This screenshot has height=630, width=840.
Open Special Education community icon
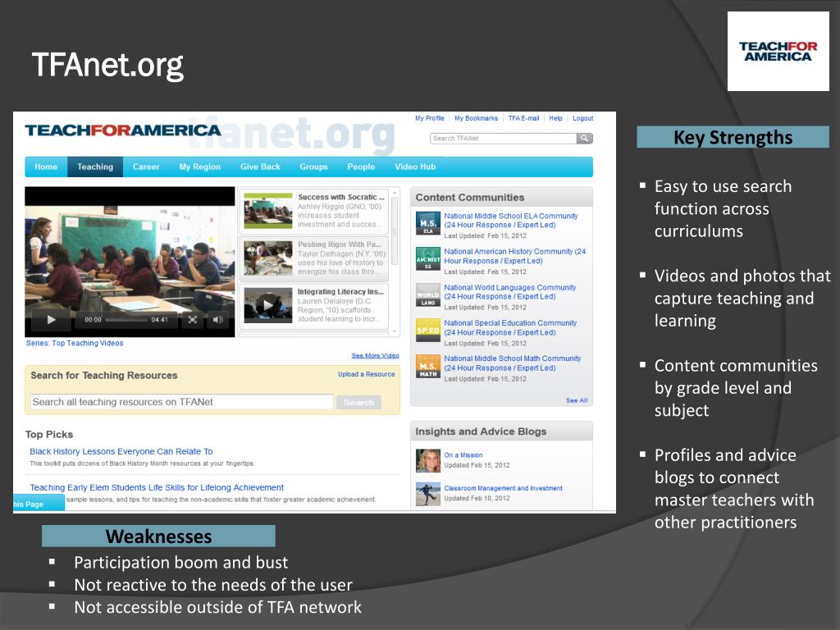point(428,330)
